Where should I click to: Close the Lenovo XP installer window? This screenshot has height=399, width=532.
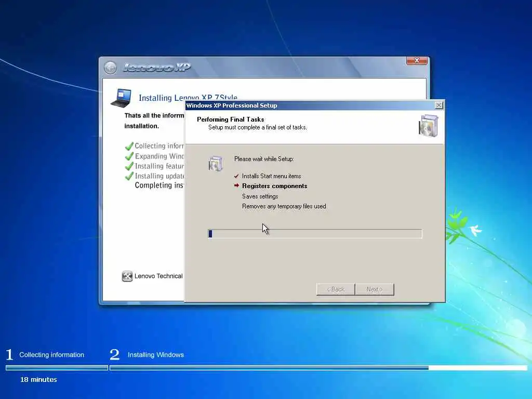click(417, 60)
